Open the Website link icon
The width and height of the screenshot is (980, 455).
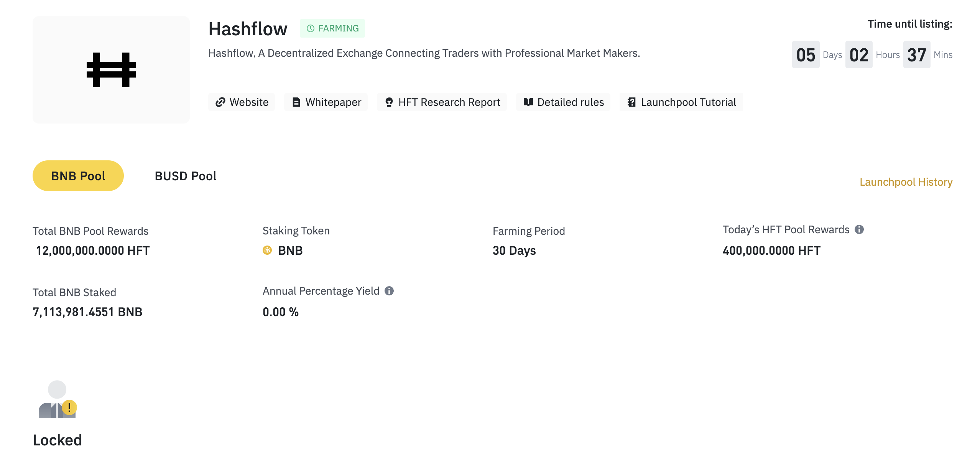(x=220, y=102)
